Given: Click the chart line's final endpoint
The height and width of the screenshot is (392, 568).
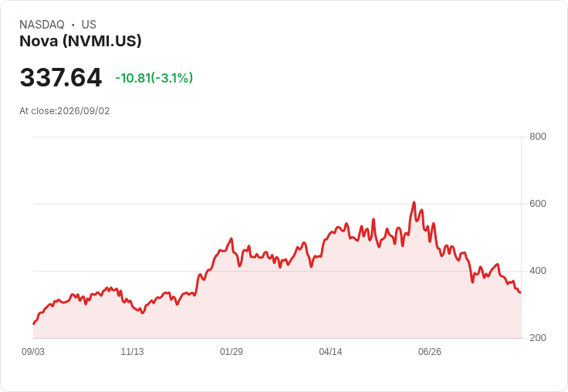Looking at the screenshot, I should [x=521, y=292].
